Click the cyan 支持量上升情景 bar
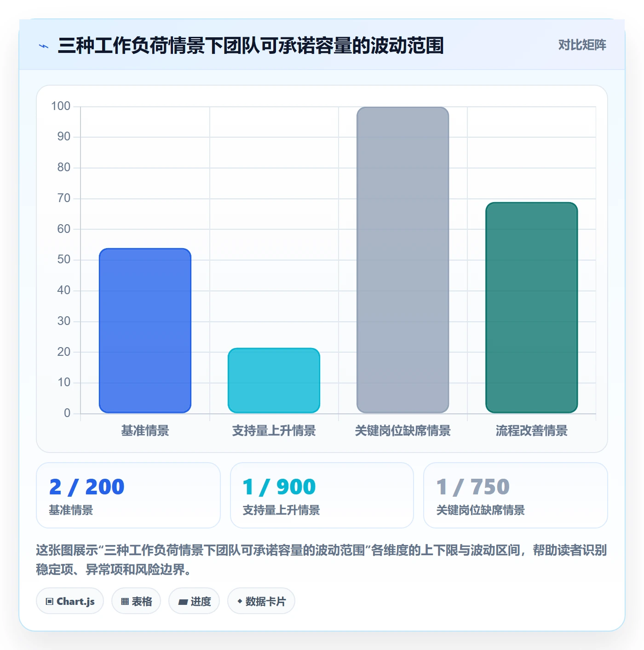Viewport: 644px width, 650px height. point(274,380)
